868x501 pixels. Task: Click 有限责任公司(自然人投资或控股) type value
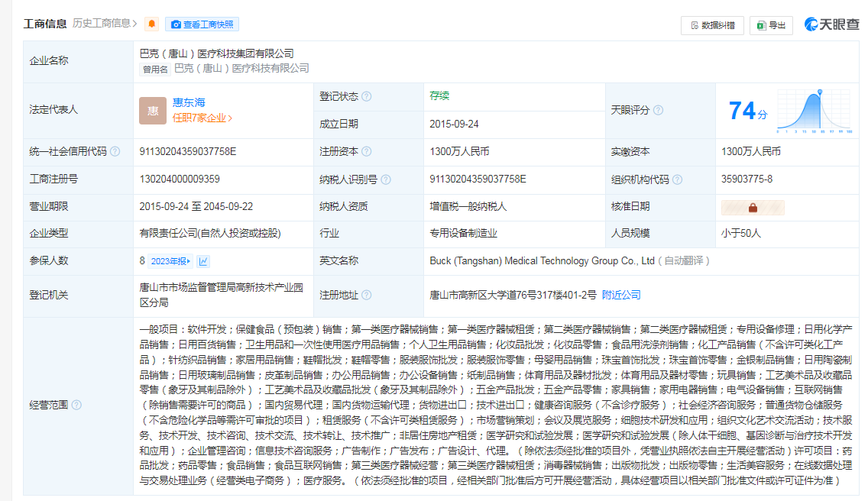[210, 234]
